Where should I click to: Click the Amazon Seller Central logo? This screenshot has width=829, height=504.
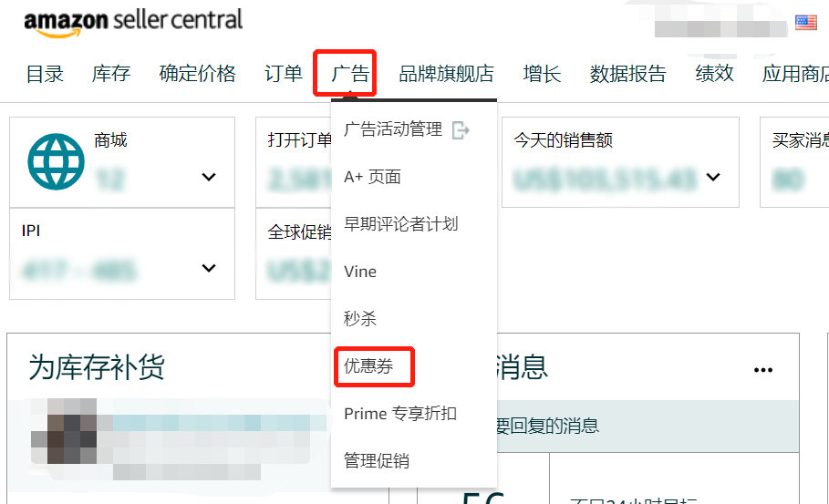pos(133,22)
